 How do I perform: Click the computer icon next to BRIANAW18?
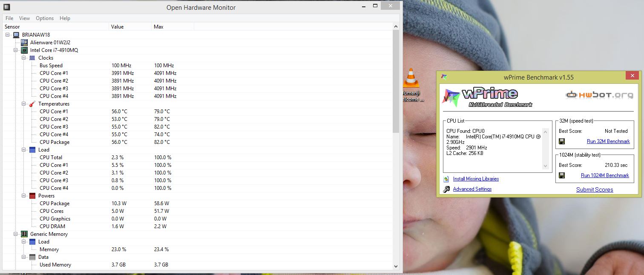[16, 35]
